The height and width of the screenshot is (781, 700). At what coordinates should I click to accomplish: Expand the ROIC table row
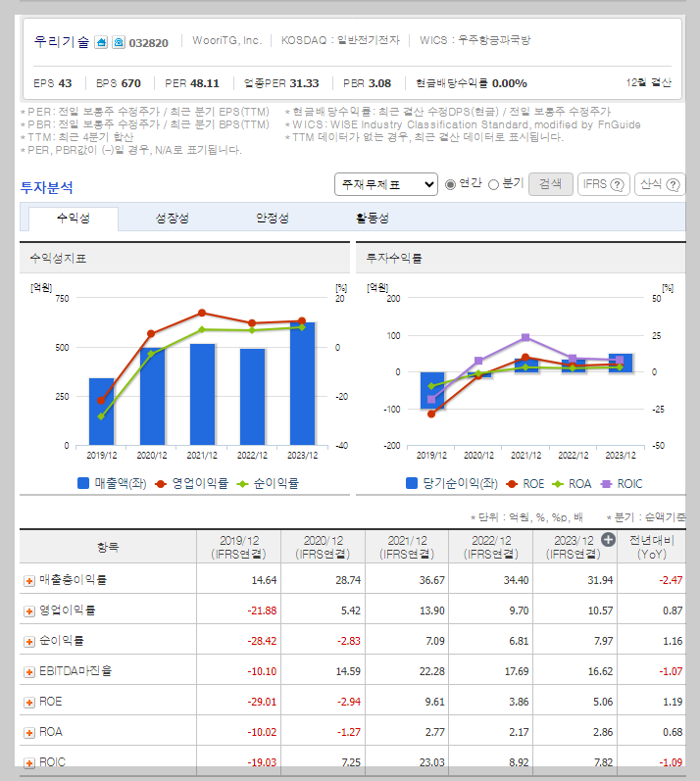point(29,763)
